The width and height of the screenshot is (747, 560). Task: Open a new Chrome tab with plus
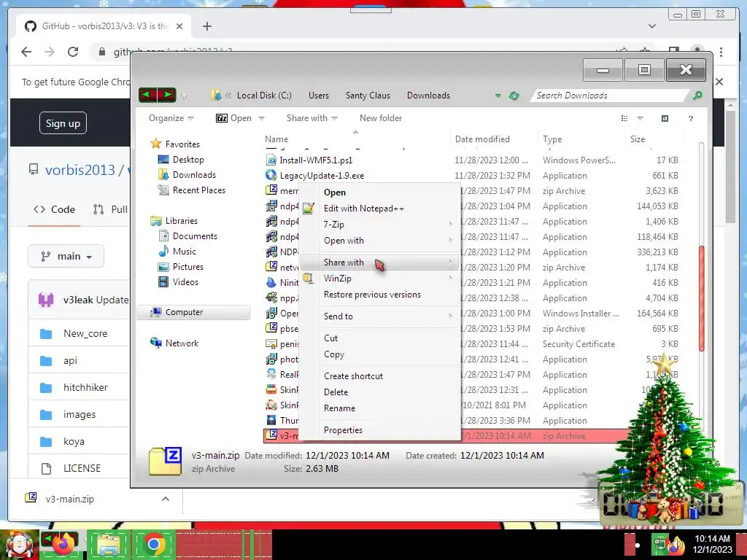point(206,26)
